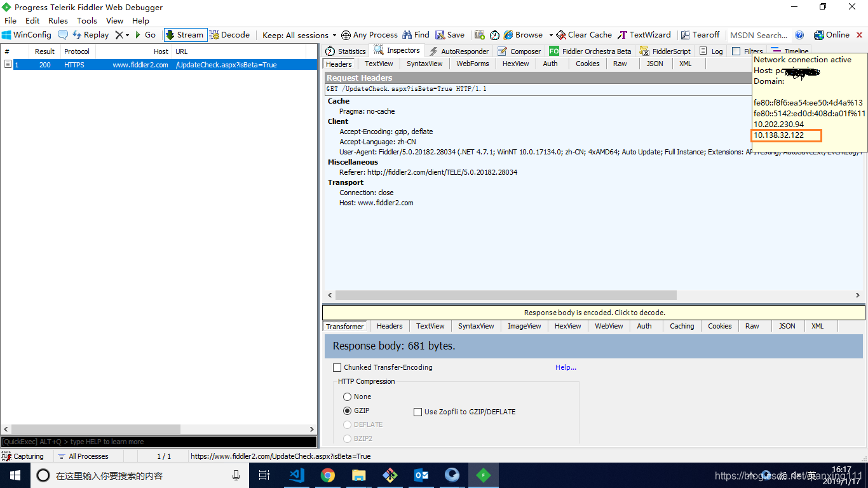868x488 pixels.
Task: Open response Caching tab
Action: click(x=682, y=326)
